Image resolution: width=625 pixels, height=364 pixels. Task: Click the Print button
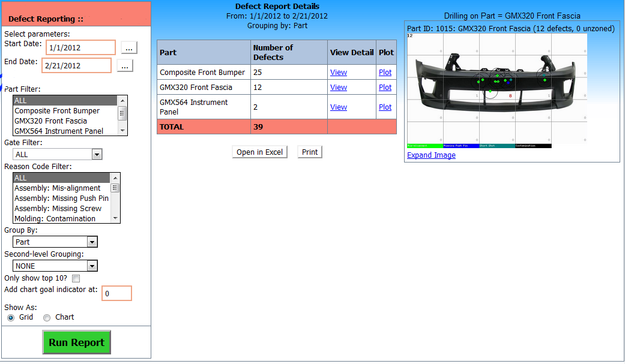[310, 152]
